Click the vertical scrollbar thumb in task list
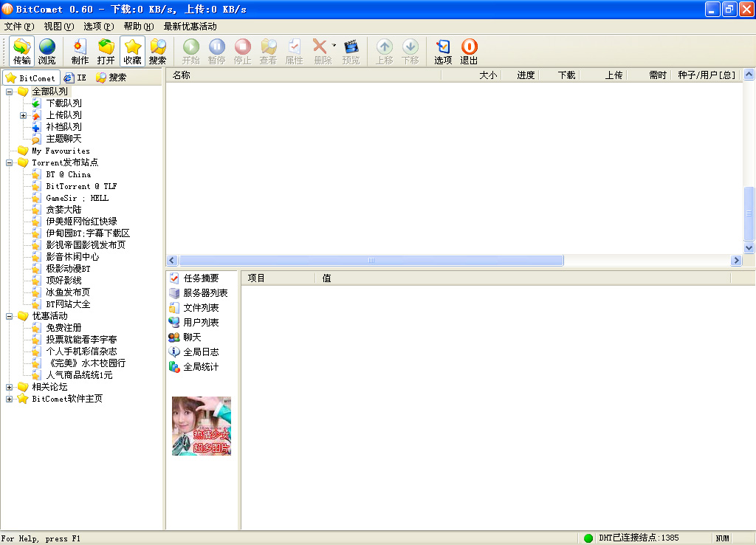The image size is (756, 545). pos(749,213)
